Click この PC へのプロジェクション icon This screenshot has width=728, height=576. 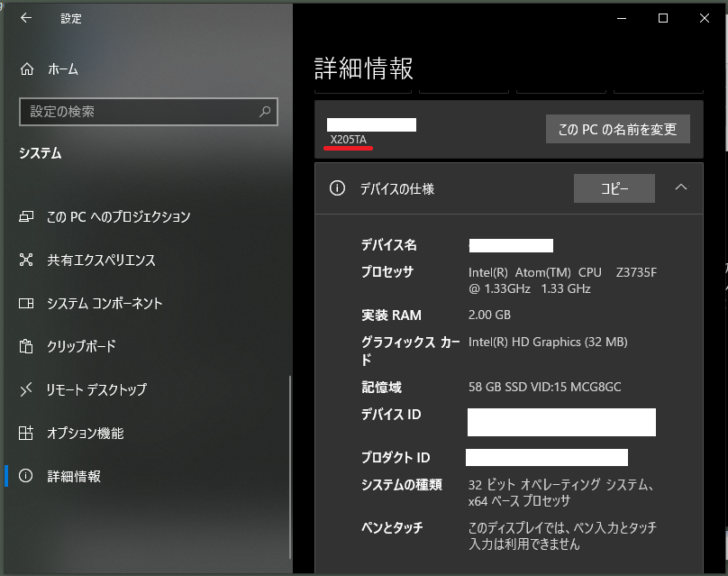tap(26, 216)
